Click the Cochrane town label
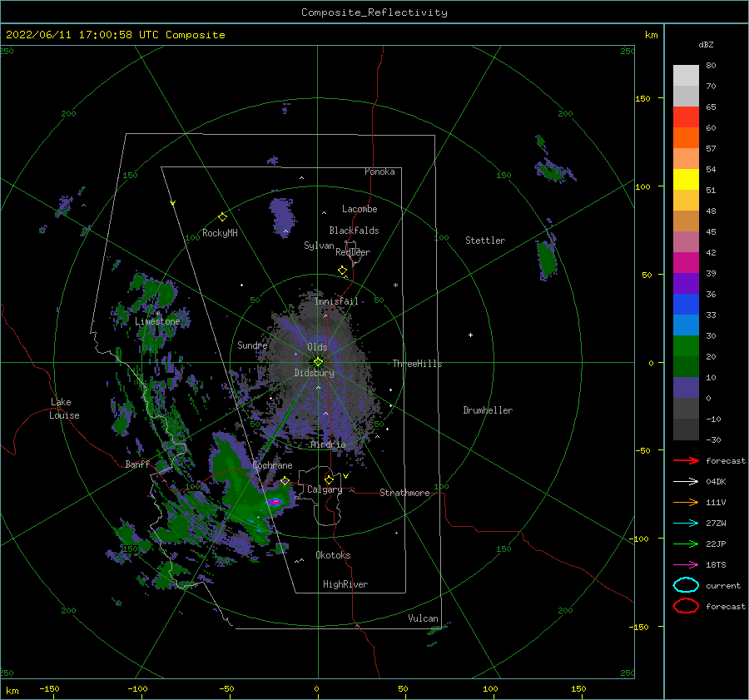 pos(272,465)
